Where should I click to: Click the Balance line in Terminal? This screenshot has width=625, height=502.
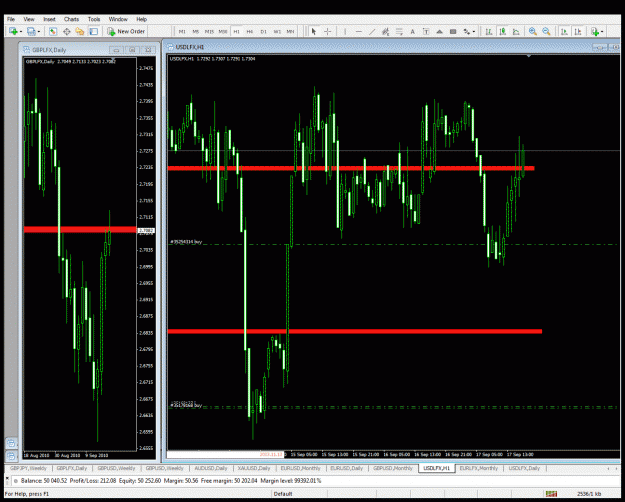pyautogui.click(x=171, y=481)
